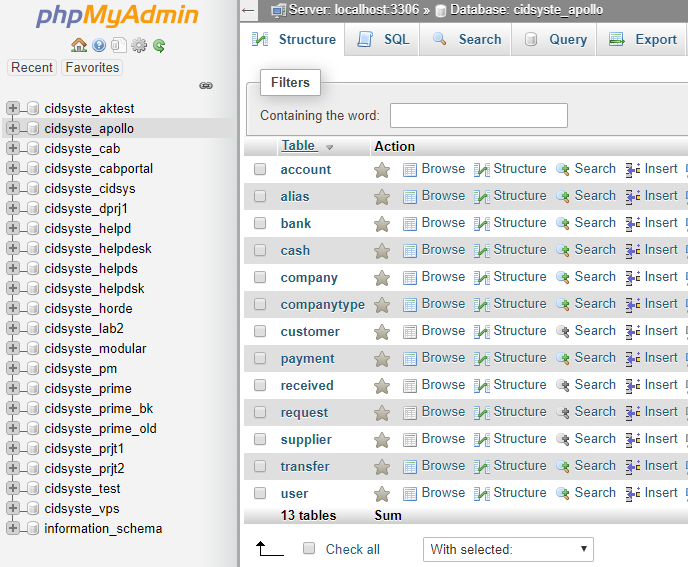Open the With selected dropdown
688x567 pixels.
pyautogui.click(x=508, y=549)
